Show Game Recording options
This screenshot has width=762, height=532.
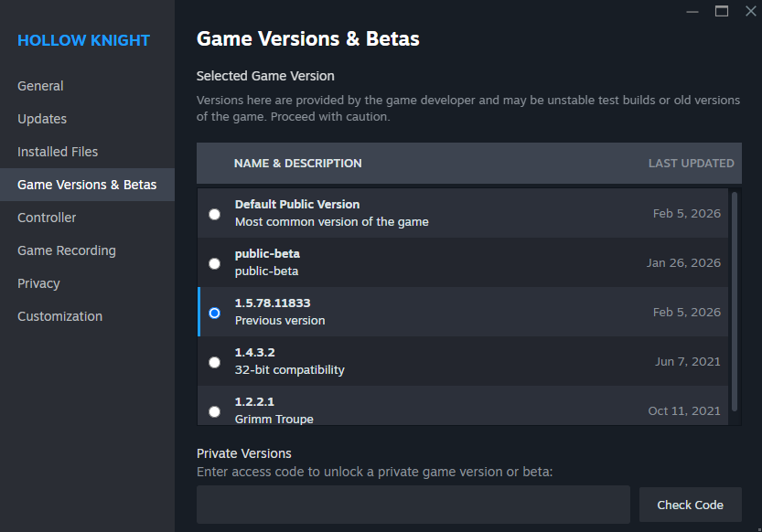(67, 250)
